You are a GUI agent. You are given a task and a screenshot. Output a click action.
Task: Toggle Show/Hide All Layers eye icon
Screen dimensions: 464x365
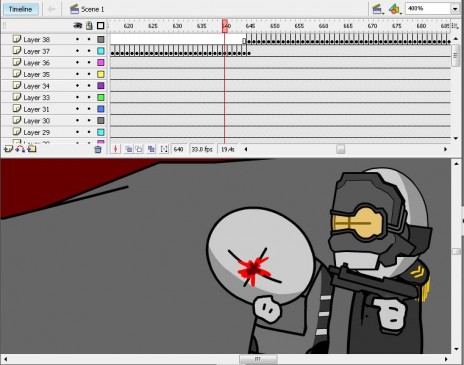click(x=78, y=25)
